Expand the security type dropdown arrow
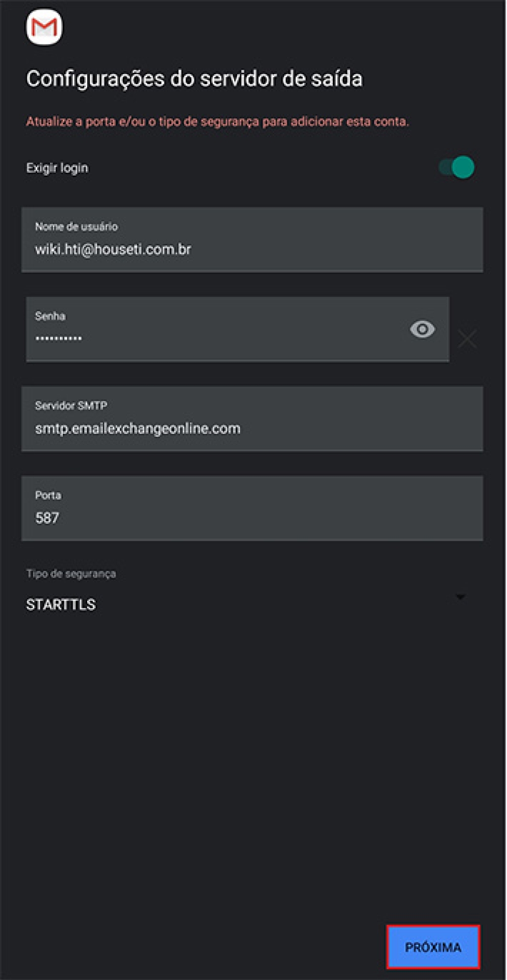Viewport: 507px width, 980px height. (460, 597)
